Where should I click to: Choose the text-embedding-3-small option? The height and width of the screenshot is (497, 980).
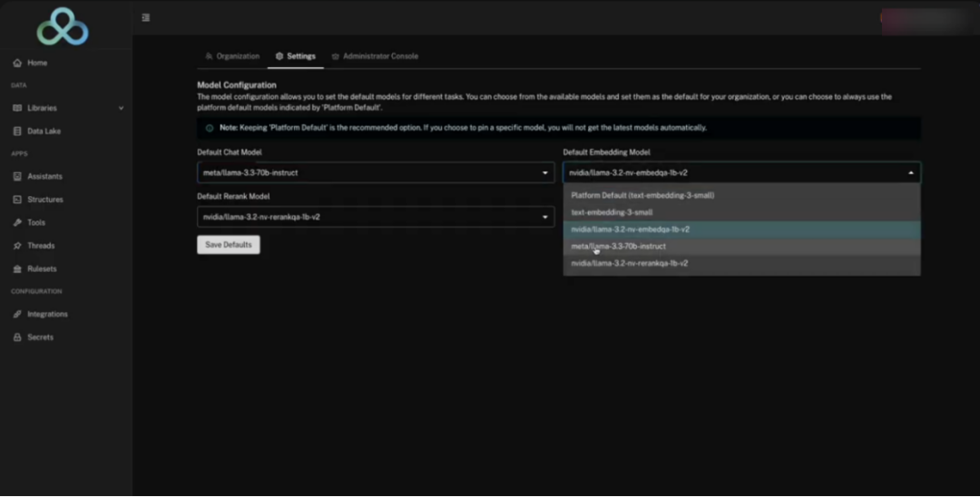[x=741, y=212]
